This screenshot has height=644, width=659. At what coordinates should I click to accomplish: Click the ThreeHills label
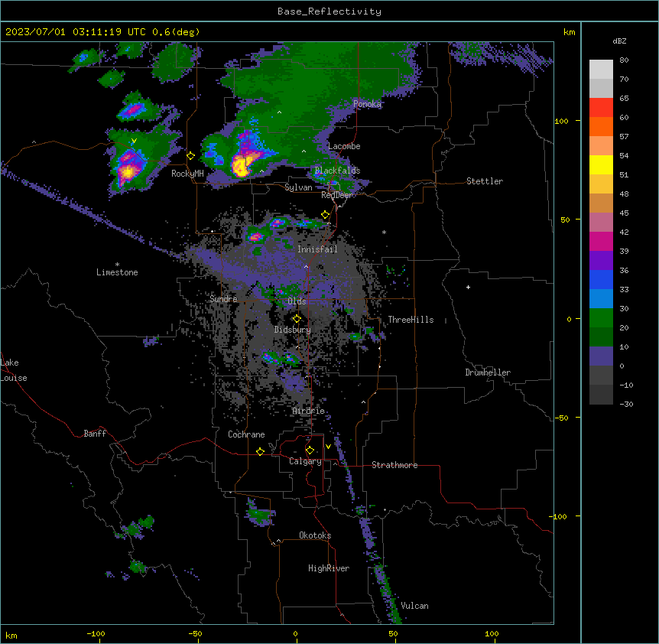pos(411,320)
